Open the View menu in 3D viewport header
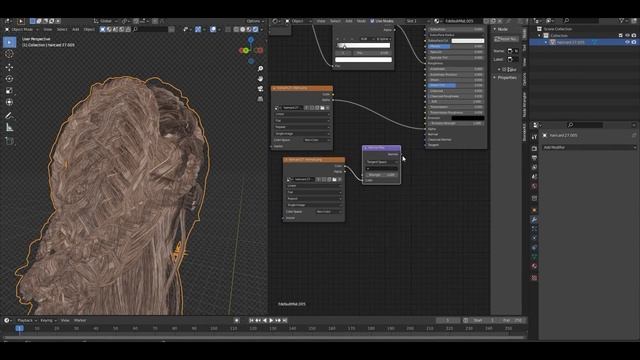The width and height of the screenshot is (640, 360). click(x=48, y=29)
